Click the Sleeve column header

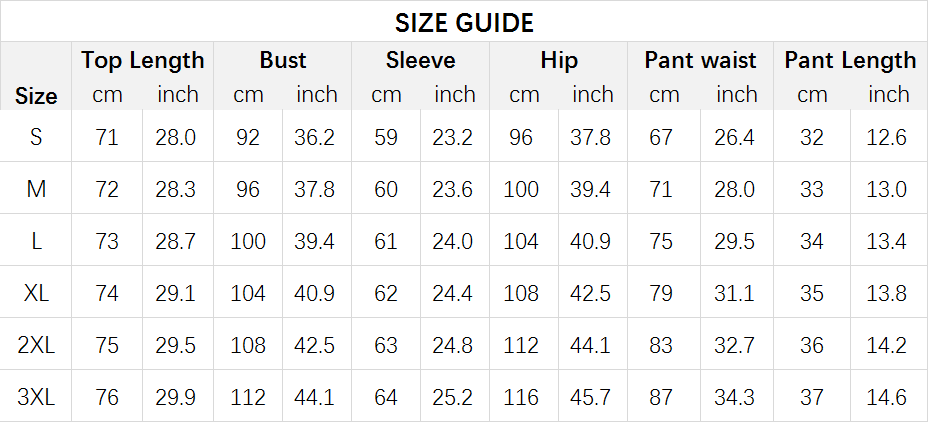(x=421, y=60)
